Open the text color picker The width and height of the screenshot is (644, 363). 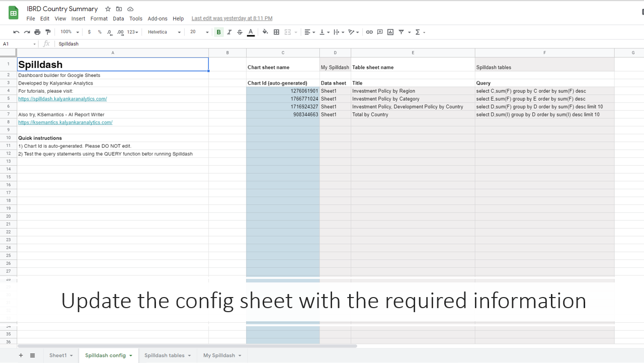(x=251, y=32)
